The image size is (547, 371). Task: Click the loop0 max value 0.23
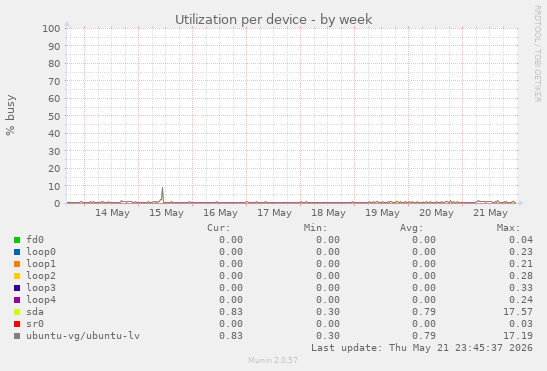(x=520, y=252)
